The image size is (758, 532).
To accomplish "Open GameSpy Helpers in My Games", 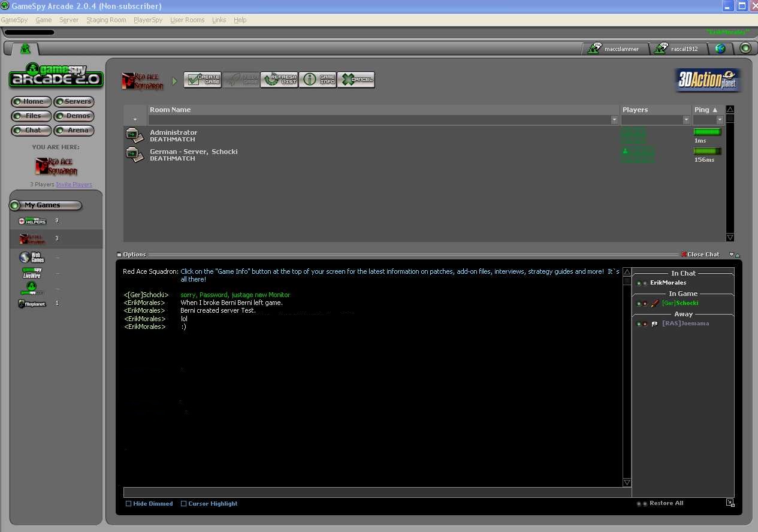I will [33, 221].
